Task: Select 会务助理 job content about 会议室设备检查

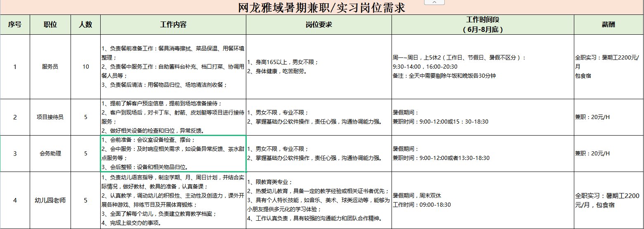Action: pos(173,153)
